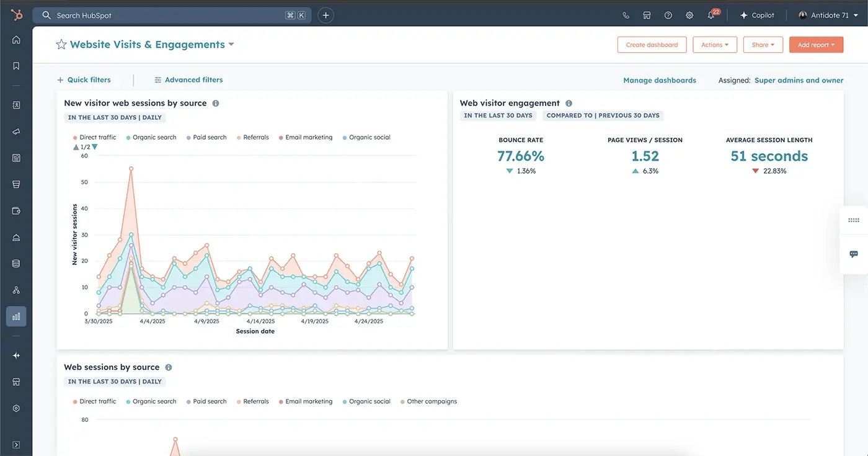The image size is (868, 456).
Task: Toggle Email marketing legend in New visitor chart
Action: [306, 137]
